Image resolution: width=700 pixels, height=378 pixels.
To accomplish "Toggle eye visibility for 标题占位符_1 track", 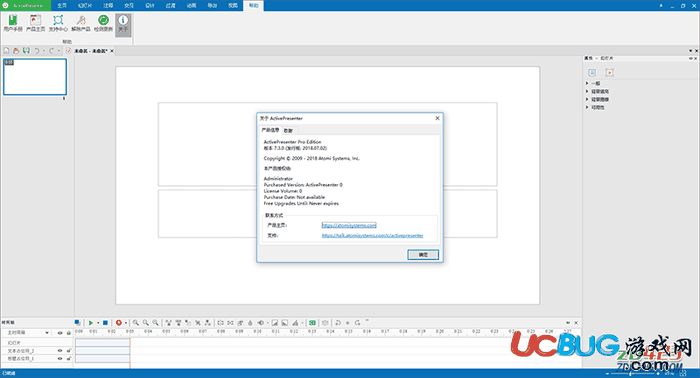I will pos(60,358).
